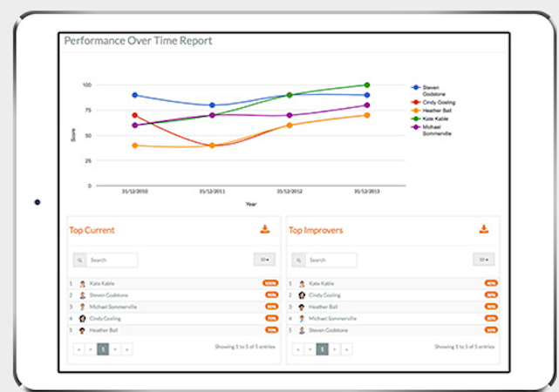Go to first page in Top Improvers
The image size is (559, 392).
[298, 349]
